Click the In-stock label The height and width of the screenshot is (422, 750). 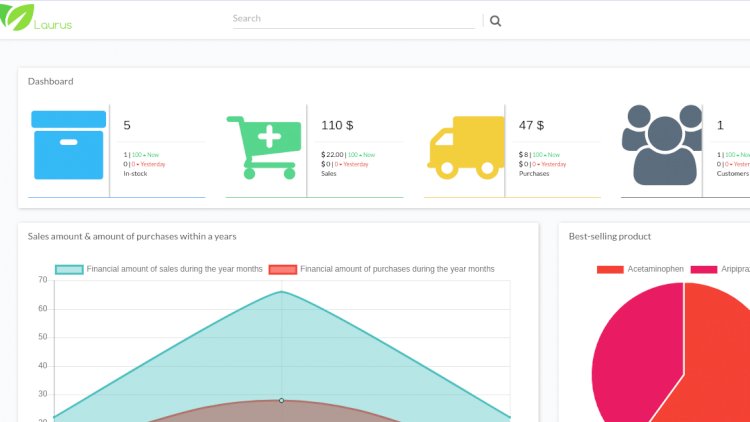click(x=135, y=174)
